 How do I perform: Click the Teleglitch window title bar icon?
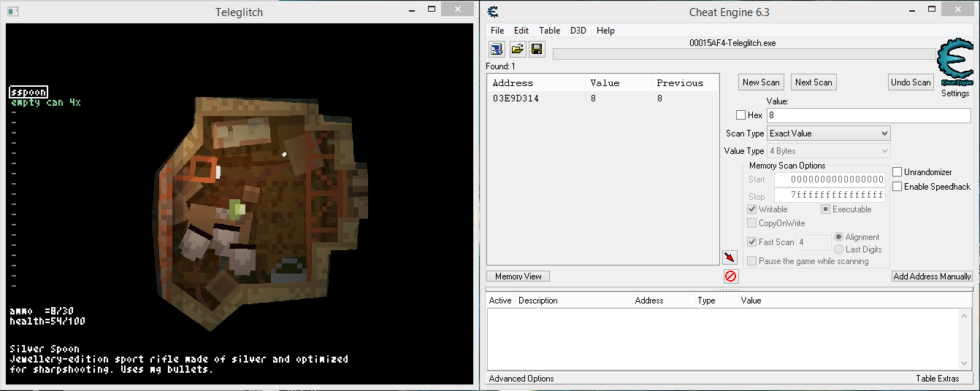(12, 12)
